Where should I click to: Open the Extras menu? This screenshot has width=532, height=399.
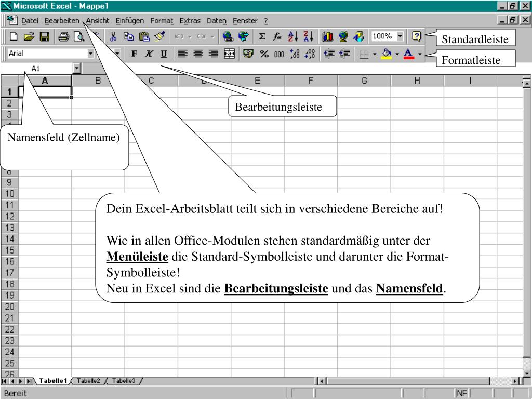(x=190, y=21)
